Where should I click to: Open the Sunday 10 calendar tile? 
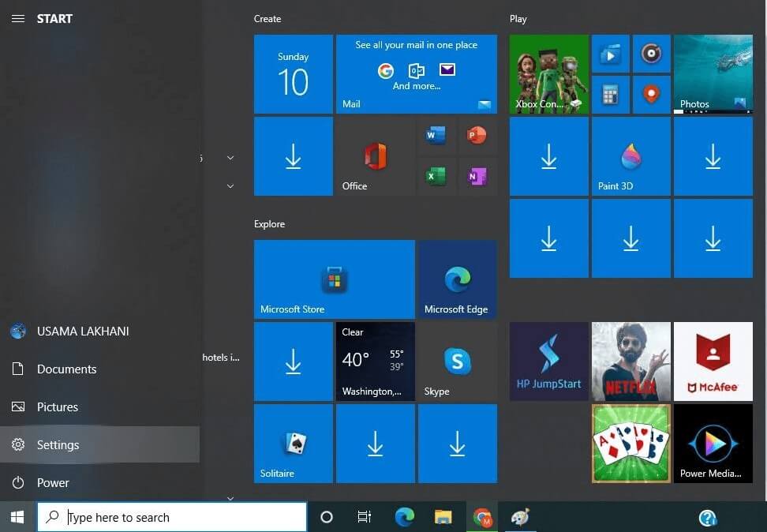point(294,74)
